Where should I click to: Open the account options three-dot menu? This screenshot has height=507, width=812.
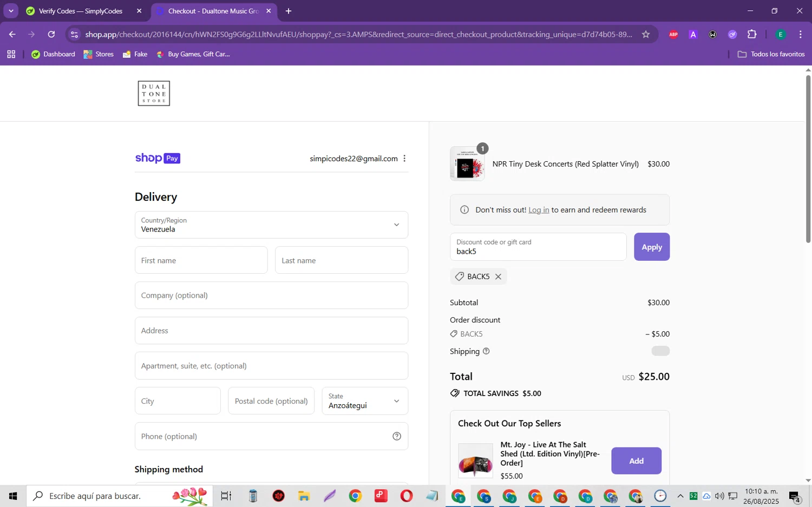pyautogui.click(x=404, y=159)
